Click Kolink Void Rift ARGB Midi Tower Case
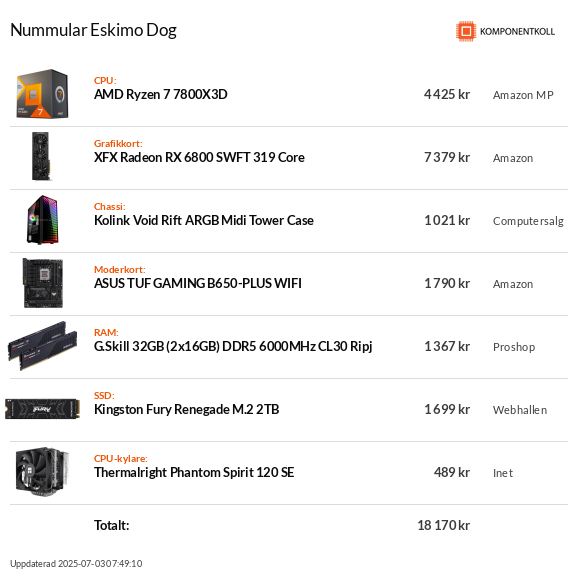Screen dimensions: 577x577 [204, 220]
